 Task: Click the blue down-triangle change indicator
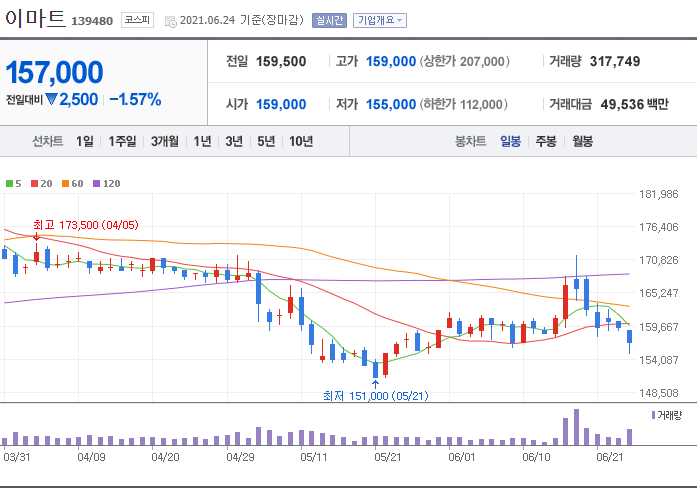(x=51, y=99)
